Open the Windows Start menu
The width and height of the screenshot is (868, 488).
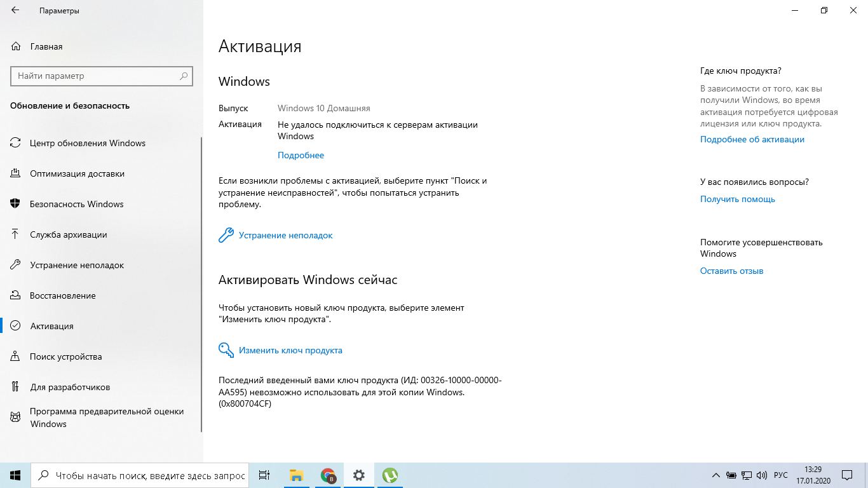tap(15, 475)
